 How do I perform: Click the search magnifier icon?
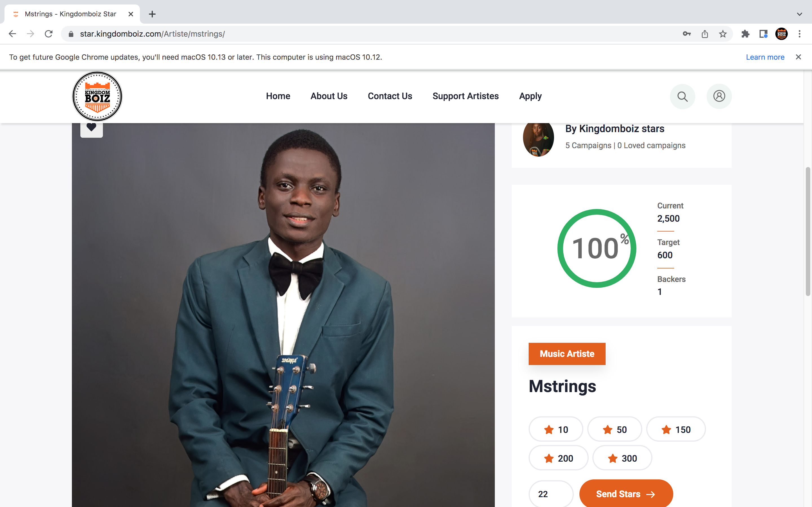[682, 97]
